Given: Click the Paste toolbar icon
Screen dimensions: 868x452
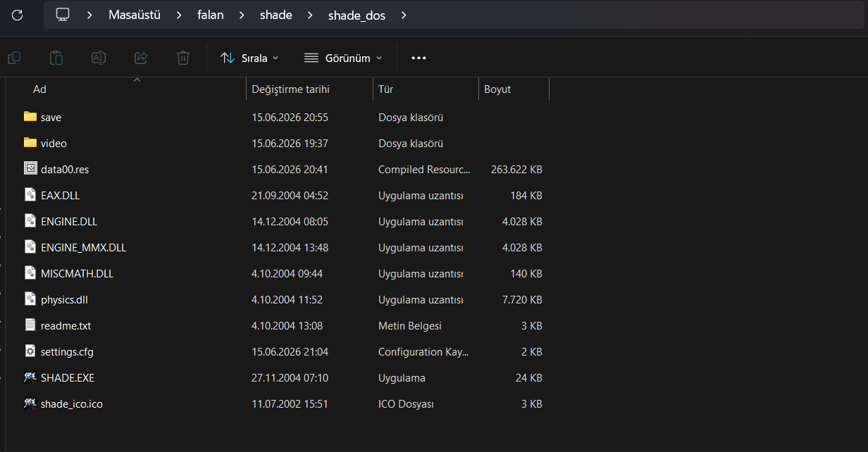Looking at the screenshot, I should click(x=56, y=58).
